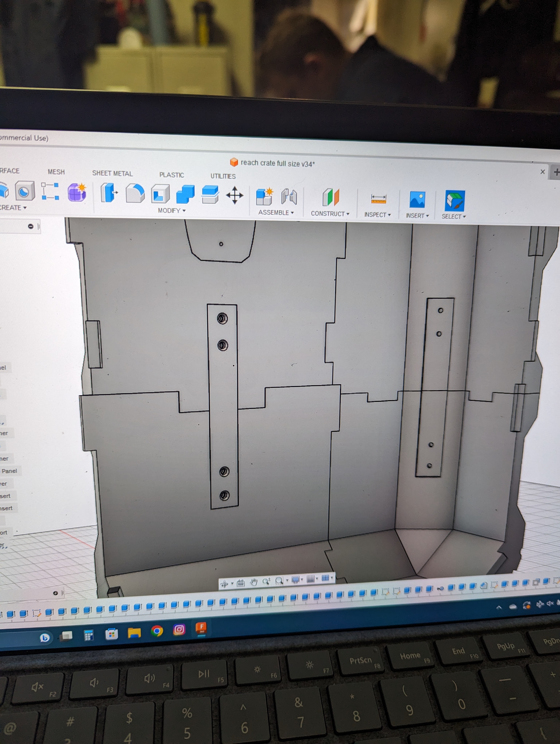Image resolution: width=560 pixels, height=744 pixels.
Task: Open the MODIFY dropdown menu
Action: [x=172, y=211]
